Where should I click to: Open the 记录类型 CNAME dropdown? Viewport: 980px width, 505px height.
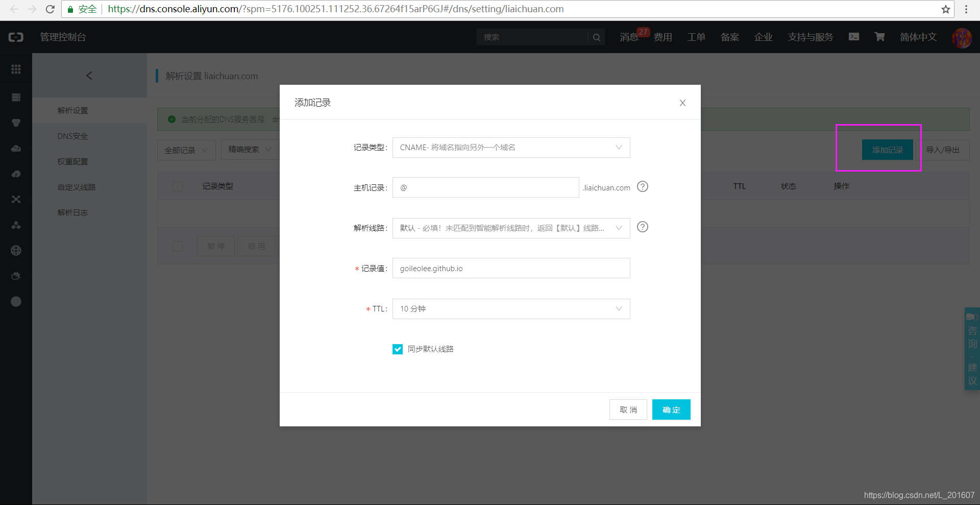point(511,148)
